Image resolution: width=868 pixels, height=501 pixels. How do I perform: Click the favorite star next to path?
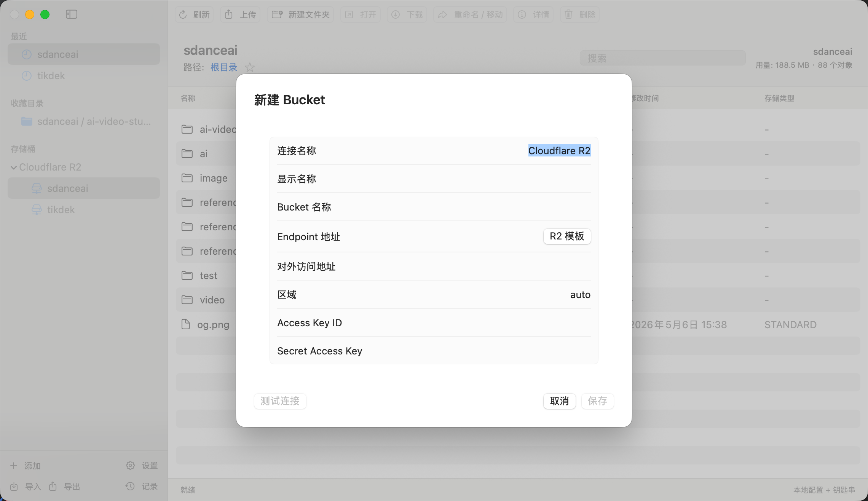point(250,67)
